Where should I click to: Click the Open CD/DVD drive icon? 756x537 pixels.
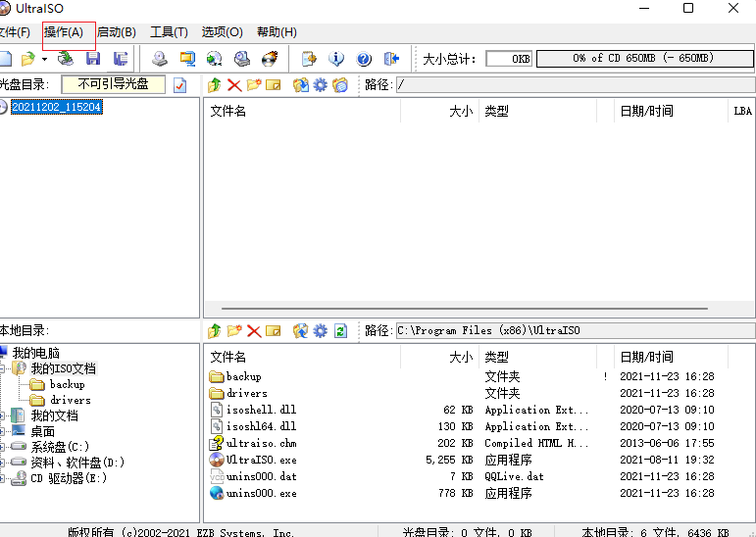tap(65, 59)
